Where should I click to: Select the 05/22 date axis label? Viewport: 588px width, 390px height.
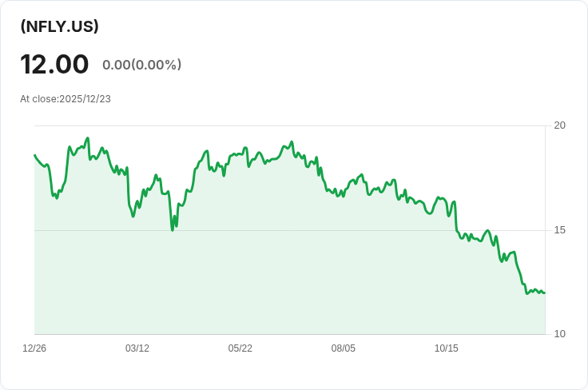(x=240, y=348)
